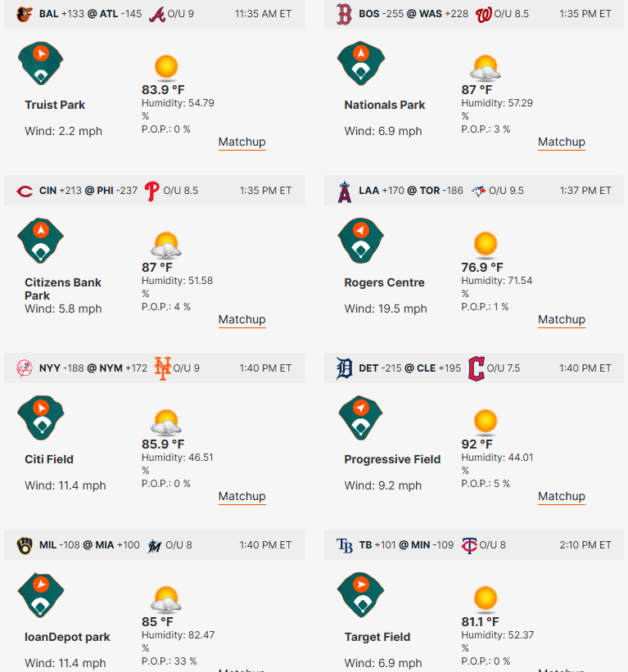The width and height of the screenshot is (628, 672).
Task: Click the Cleveland Guardians logo
Action: pos(477,368)
